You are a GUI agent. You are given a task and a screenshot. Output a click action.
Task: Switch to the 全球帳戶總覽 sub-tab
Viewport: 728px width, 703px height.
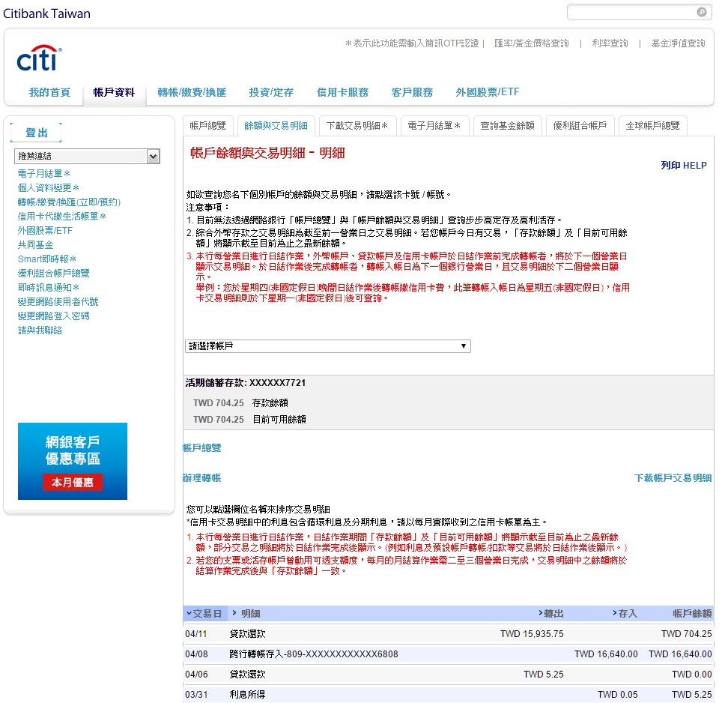pyautogui.click(x=652, y=125)
